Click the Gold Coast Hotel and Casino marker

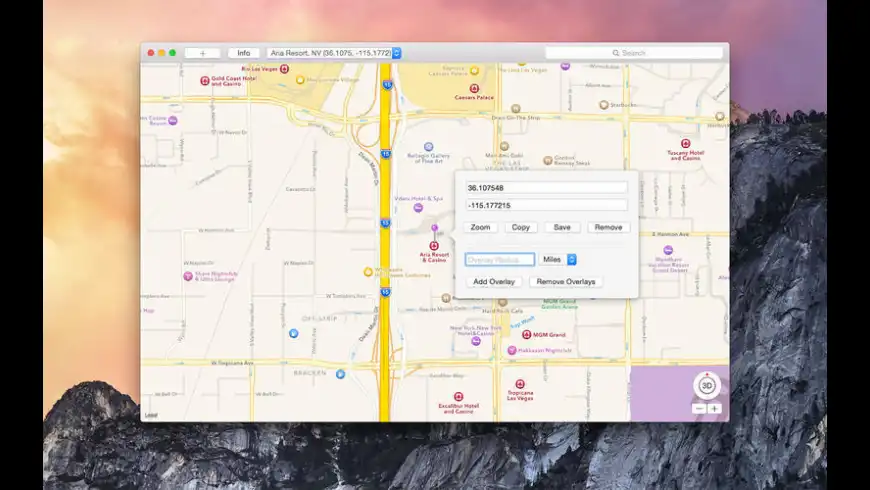pos(205,80)
